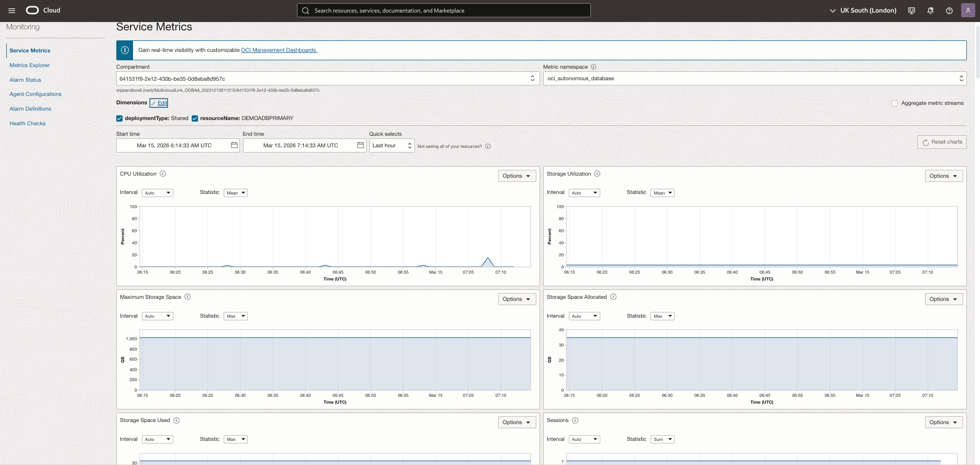
Task: Enable Aggregate metric streams checkbox
Action: [895, 103]
